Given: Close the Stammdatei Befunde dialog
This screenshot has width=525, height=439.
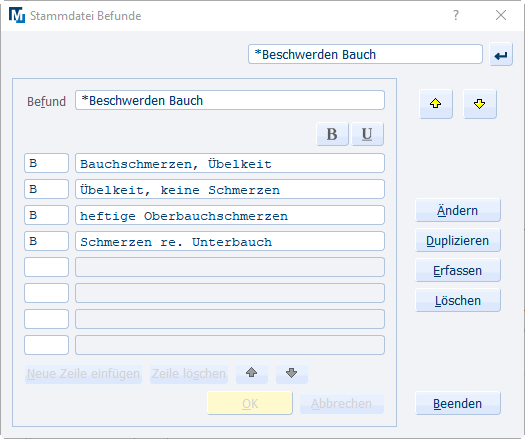Looking at the screenshot, I should coord(501,15).
